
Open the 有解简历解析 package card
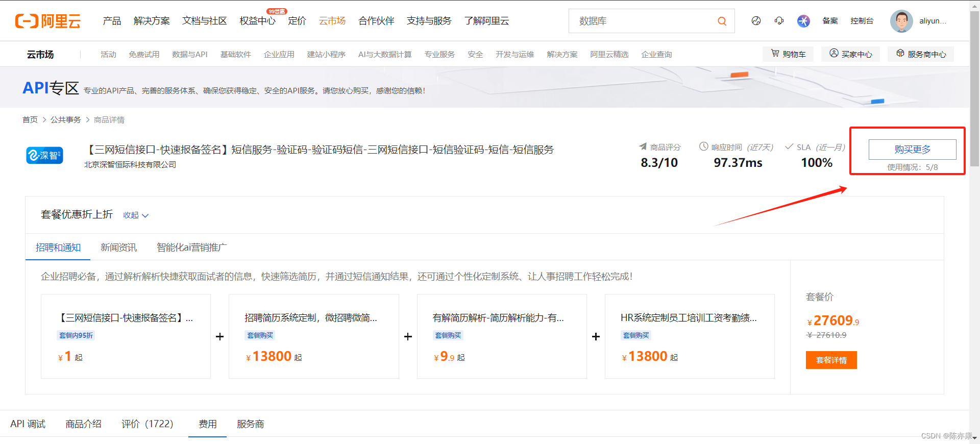[x=502, y=336]
